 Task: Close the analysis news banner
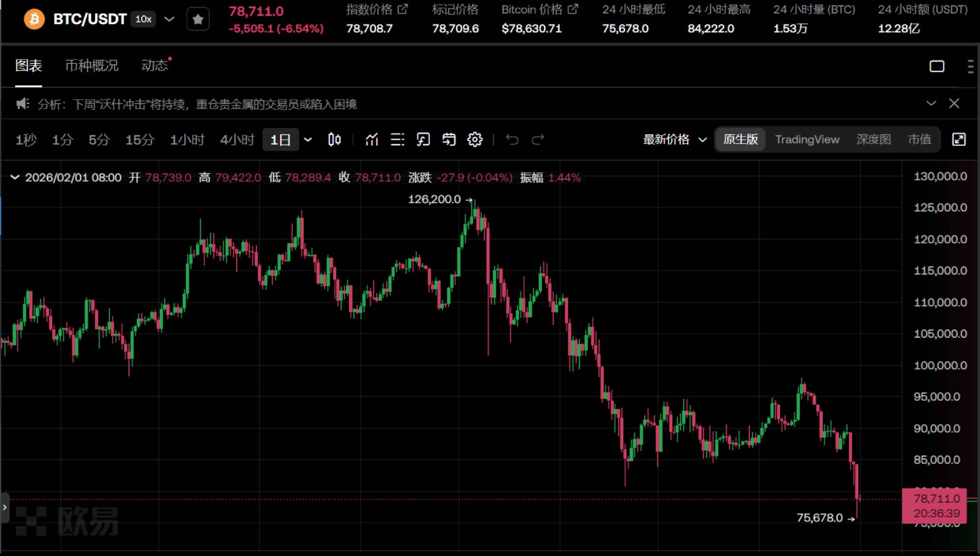pyautogui.click(x=955, y=103)
